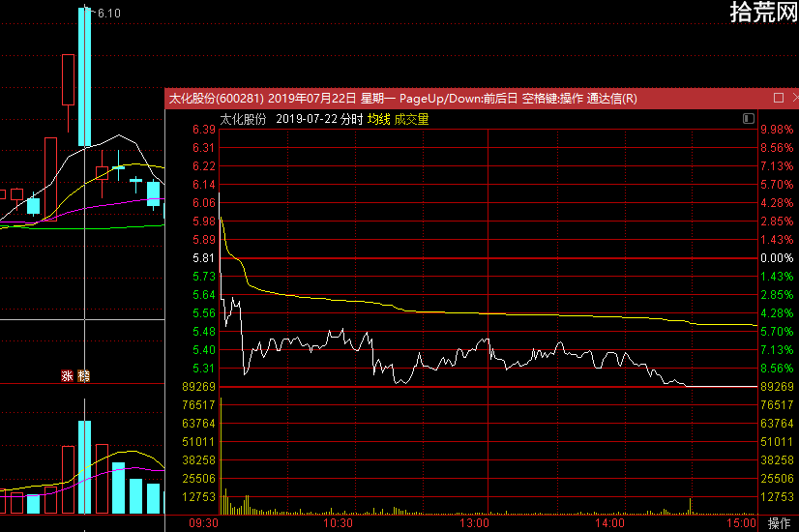Click the left axis 63764 volume label
Image resolution: width=799 pixels, height=532 pixels.
point(198,423)
